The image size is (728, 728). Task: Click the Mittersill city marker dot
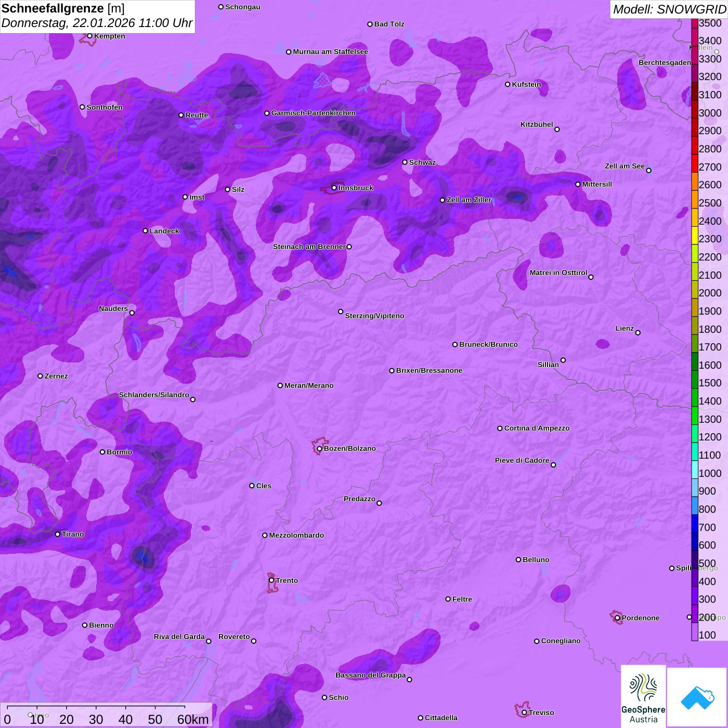pos(578,184)
